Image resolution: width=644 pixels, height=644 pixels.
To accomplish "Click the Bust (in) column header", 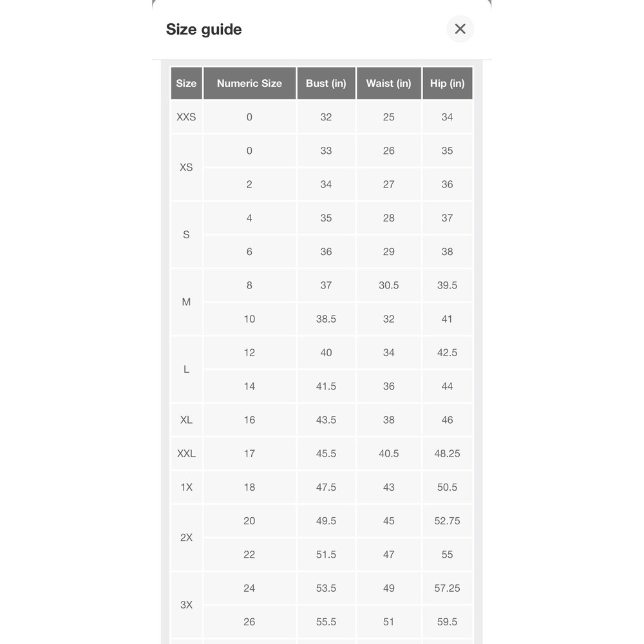I will click(x=326, y=83).
